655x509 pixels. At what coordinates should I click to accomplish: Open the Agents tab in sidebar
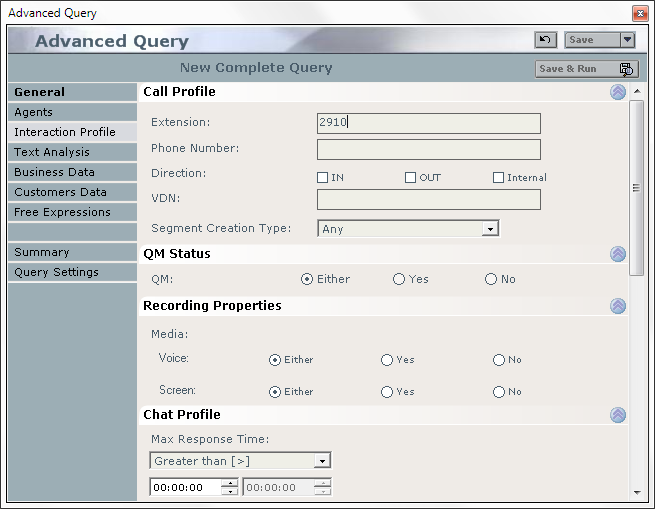click(x=72, y=112)
